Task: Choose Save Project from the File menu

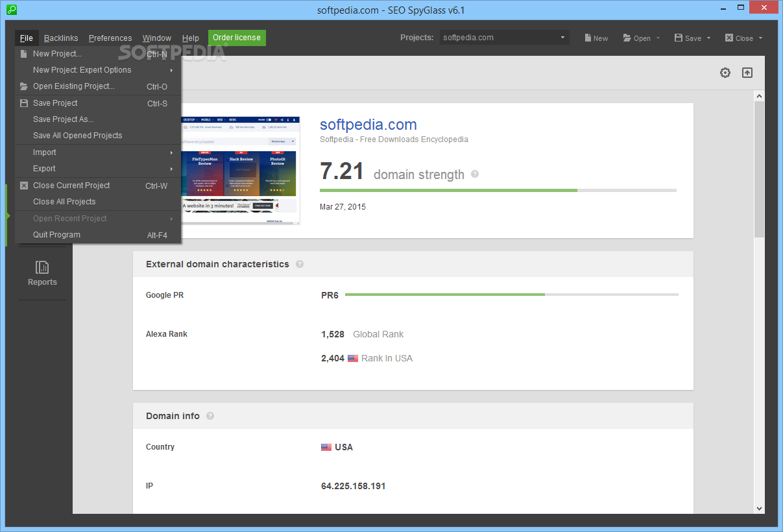Action: pyautogui.click(x=98, y=103)
